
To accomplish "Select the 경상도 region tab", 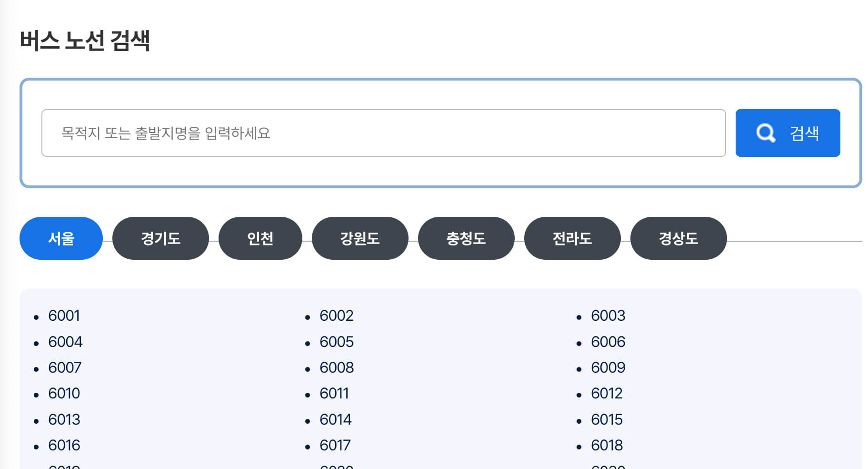I will click(x=678, y=238).
